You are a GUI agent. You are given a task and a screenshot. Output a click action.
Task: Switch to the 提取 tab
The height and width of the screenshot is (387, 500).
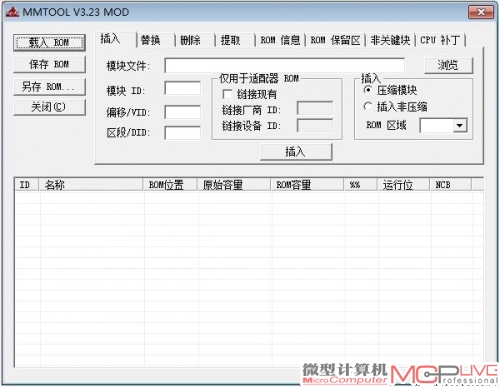235,41
